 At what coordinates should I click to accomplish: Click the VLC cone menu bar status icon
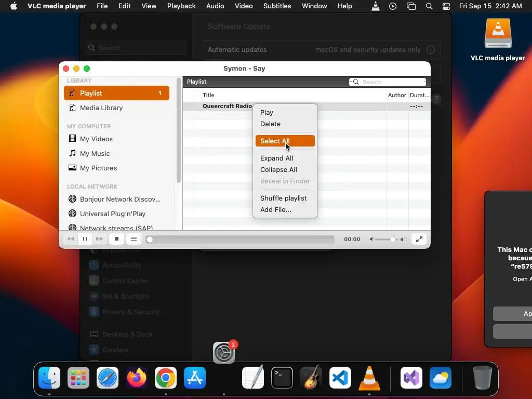(375, 6)
